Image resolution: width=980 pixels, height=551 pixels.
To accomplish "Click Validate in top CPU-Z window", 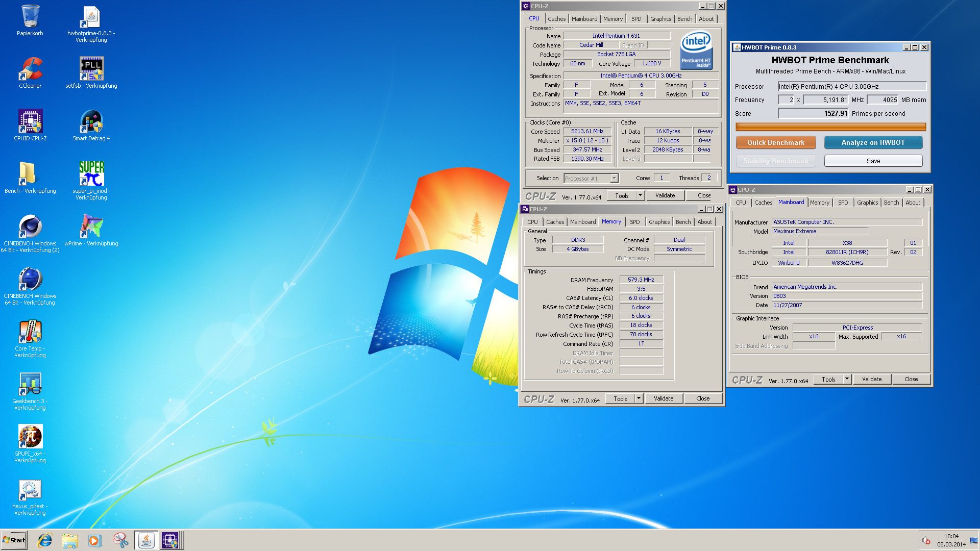I will click(665, 195).
